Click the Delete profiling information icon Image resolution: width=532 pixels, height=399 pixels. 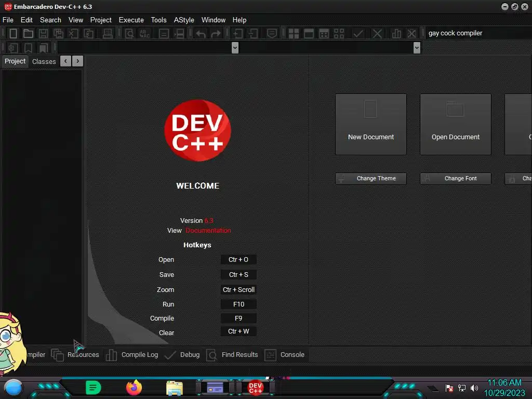point(411,33)
